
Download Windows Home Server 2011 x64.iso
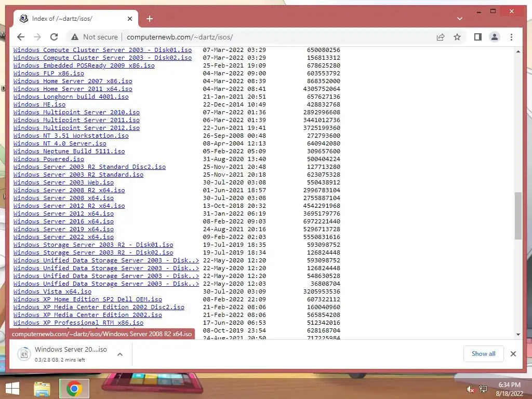pyautogui.click(x=73, y=89)
